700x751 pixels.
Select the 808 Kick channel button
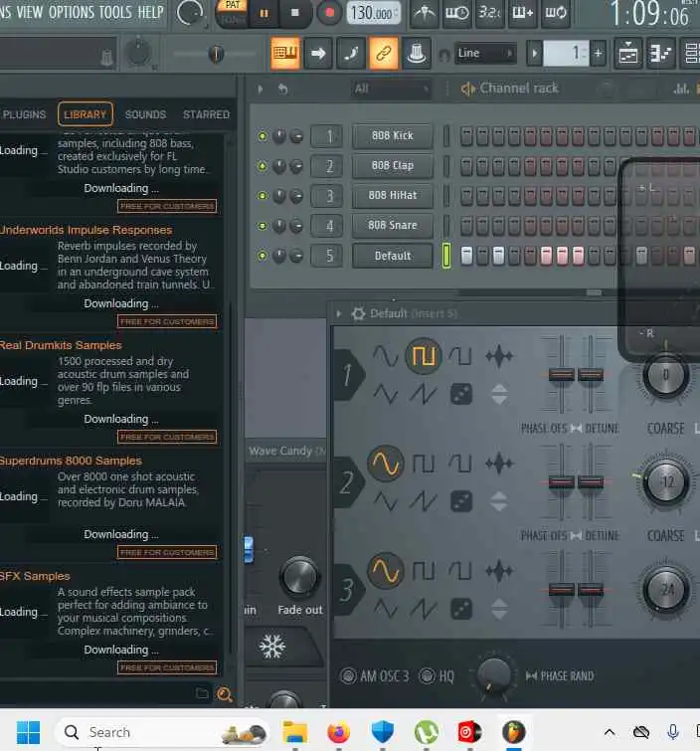(393, 136)
